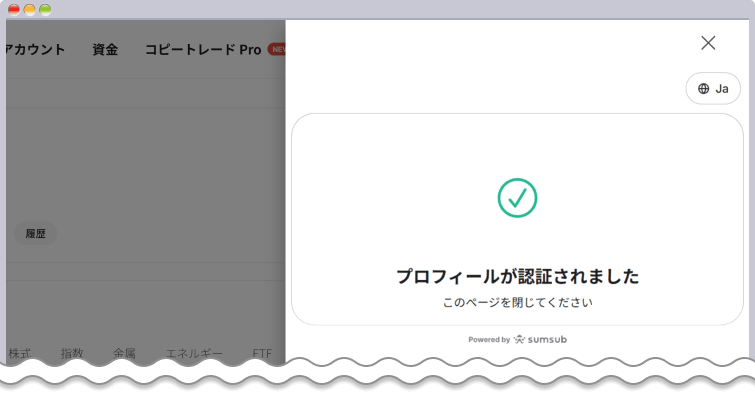Switch to the 株式 tab

20,353
